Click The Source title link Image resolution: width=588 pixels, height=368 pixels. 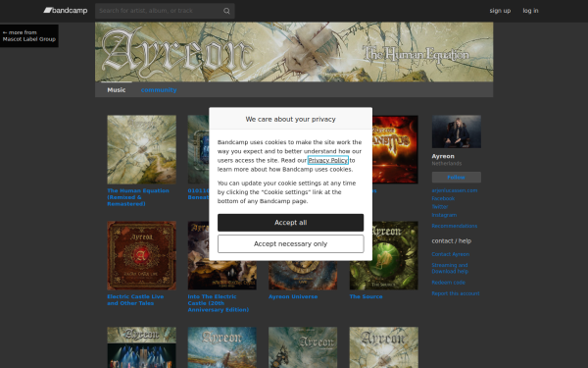click(366, 296)
